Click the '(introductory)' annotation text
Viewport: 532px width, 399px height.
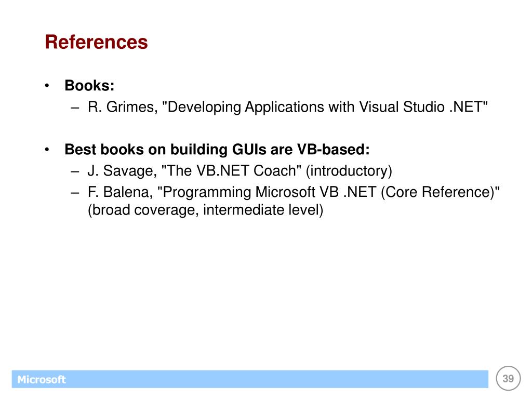click(349, 171)
